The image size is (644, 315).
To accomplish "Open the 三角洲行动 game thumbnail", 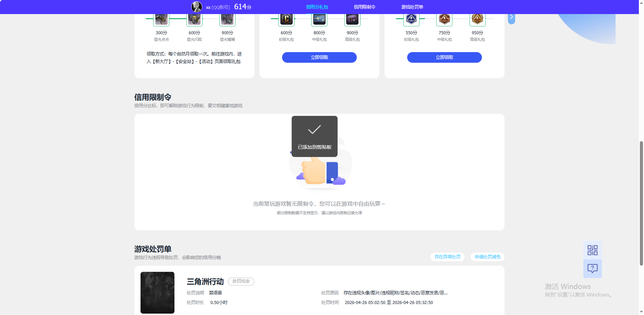I will tap(157, 293).
